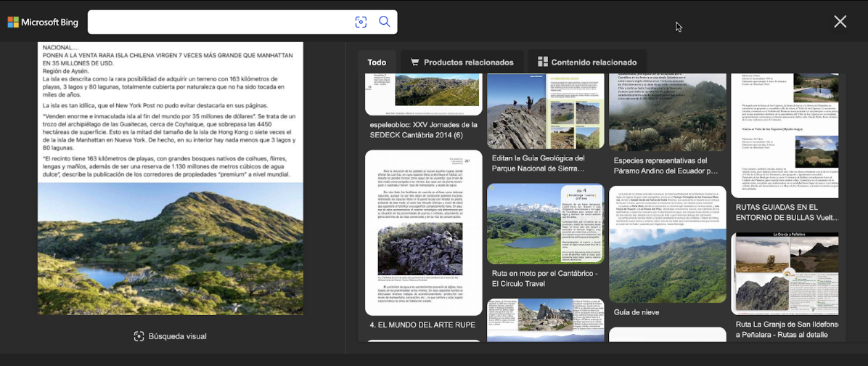Click the Búsqueda visual crop icon
Image resolution: width=868 pixels, height=366 pixels.
(x=139, y=336)
